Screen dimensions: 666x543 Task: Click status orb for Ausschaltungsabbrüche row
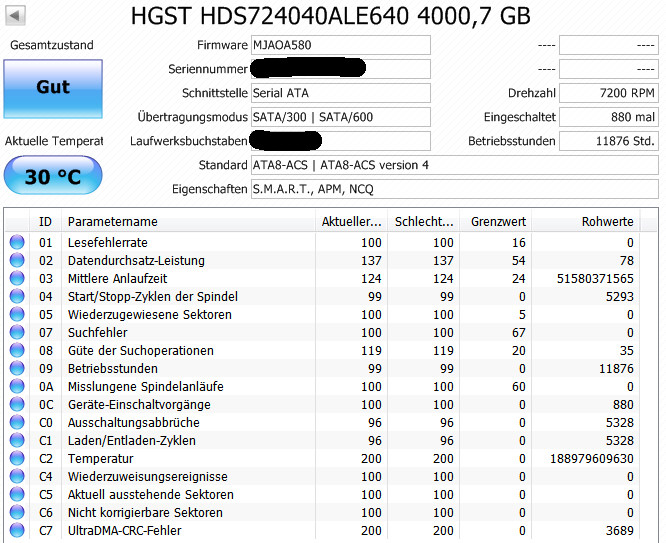point(17,422)
